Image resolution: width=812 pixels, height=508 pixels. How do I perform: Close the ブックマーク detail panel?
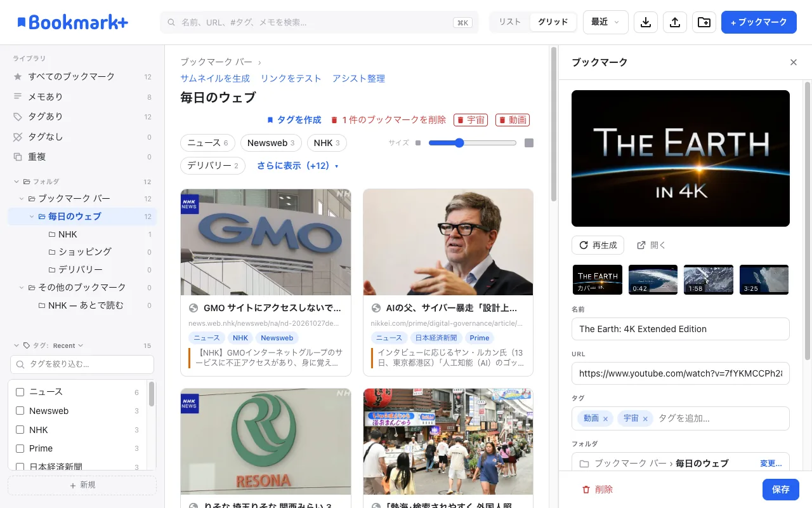click(x=793, y=62)
